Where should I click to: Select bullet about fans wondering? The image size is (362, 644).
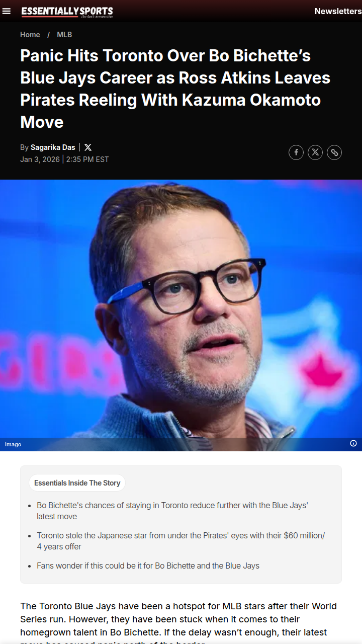coord(148,566)
